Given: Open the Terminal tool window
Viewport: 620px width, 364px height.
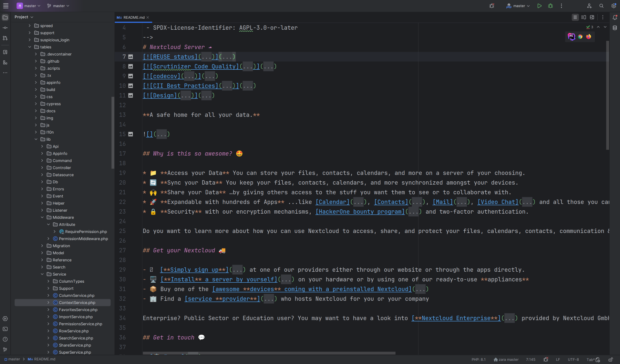Looking at the screenshot, I should pyautogui.click(x=5, y=329).
